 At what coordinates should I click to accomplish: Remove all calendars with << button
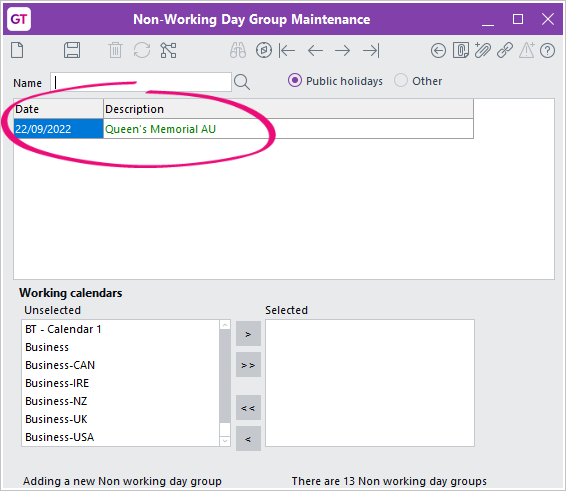[x=248, y=408]
